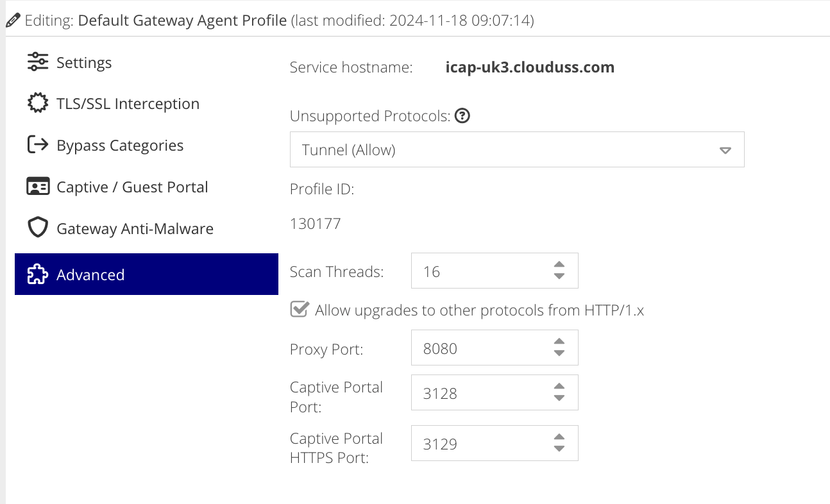The image size is (830, 504).
Task: Click the dropdown arrow in Unsupported Protocols
Action: point(725,151)
